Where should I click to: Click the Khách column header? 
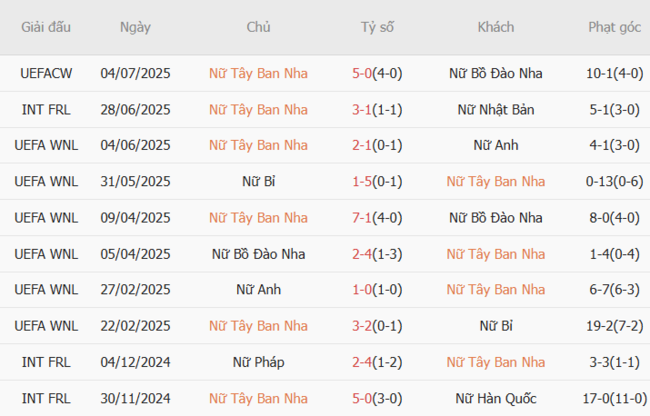[x=496, y=27]
